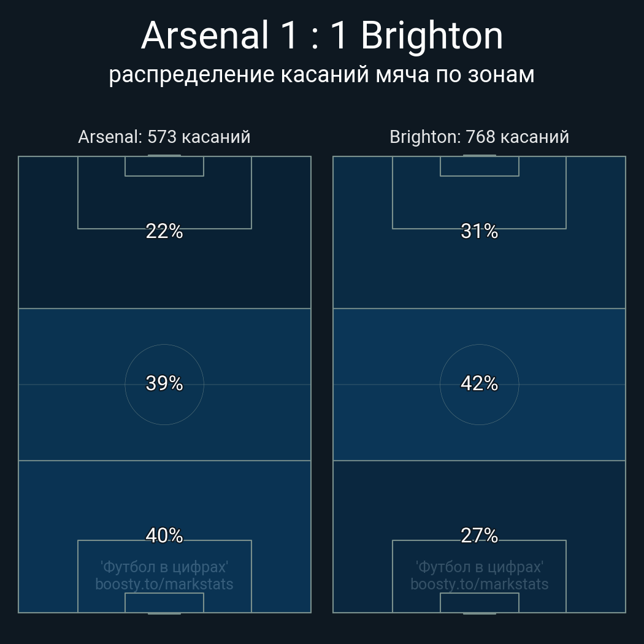Click Brighton's 31% attacking third label
Viewport: 644px width, 644px height.
click(479, 231)
